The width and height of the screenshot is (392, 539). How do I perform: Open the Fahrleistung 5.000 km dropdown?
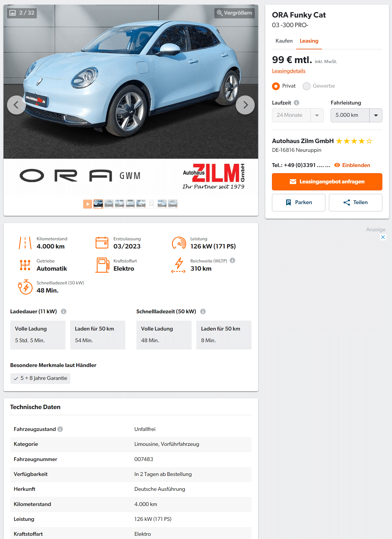coord(356,115)
